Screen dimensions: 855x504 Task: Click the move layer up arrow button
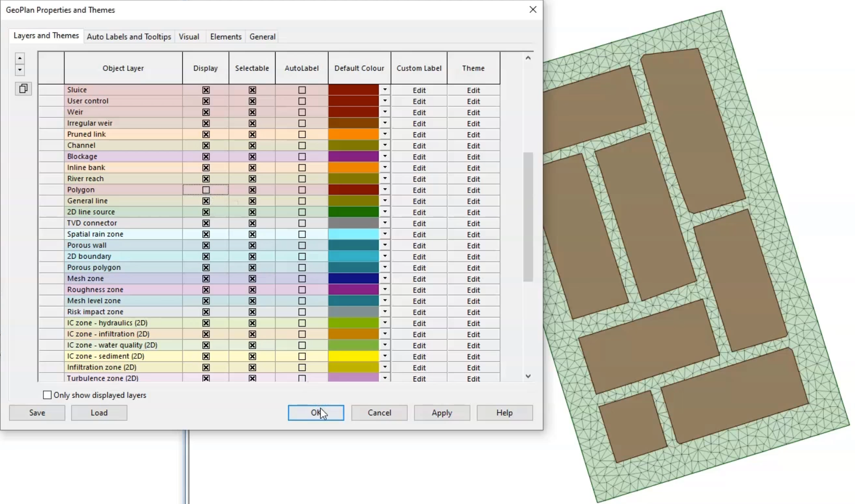[x=20, y=58]
